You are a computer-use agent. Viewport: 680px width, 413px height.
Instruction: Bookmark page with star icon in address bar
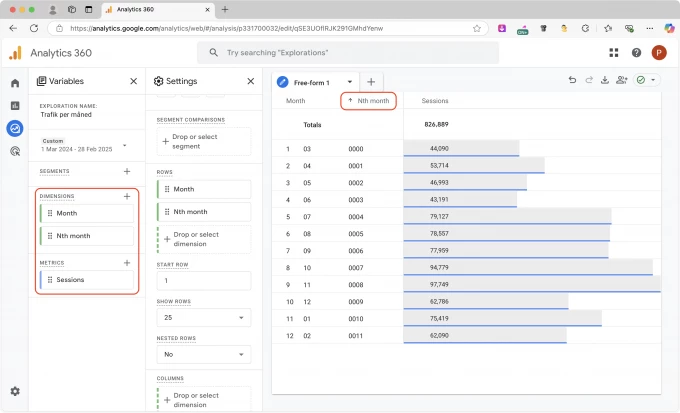tap(477, 28)
